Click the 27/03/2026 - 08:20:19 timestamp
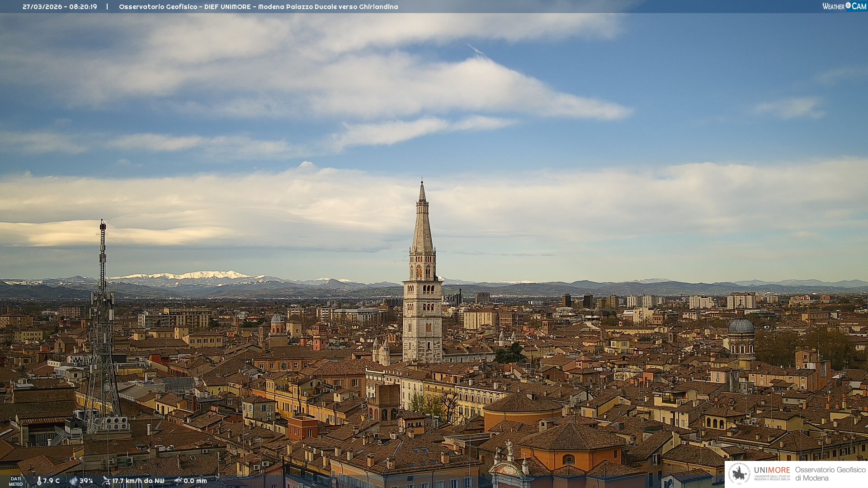Screen dimensions: 868x488 pos(60,7)
